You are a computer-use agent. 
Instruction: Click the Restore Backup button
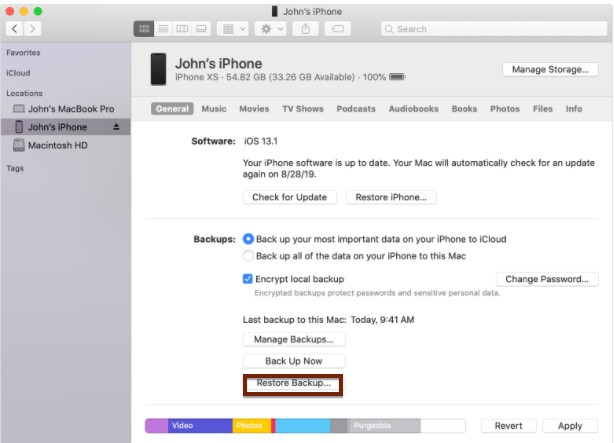[x=293, y=384]
